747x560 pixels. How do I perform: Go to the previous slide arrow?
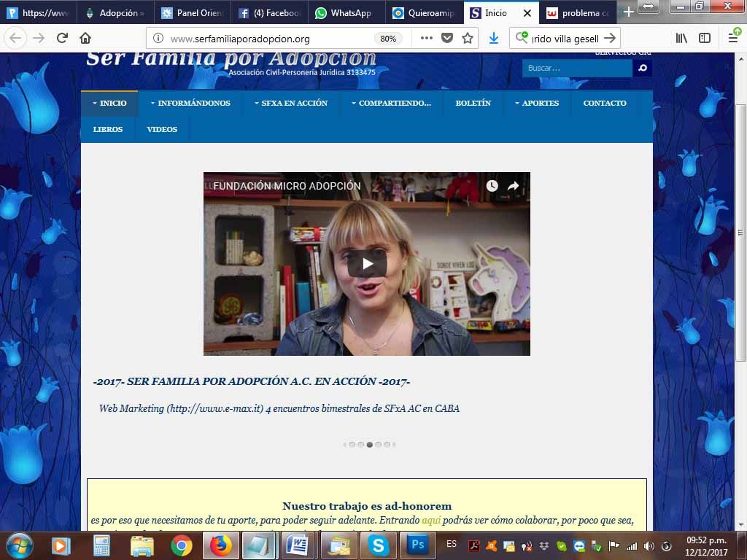(x=344, y=445)
